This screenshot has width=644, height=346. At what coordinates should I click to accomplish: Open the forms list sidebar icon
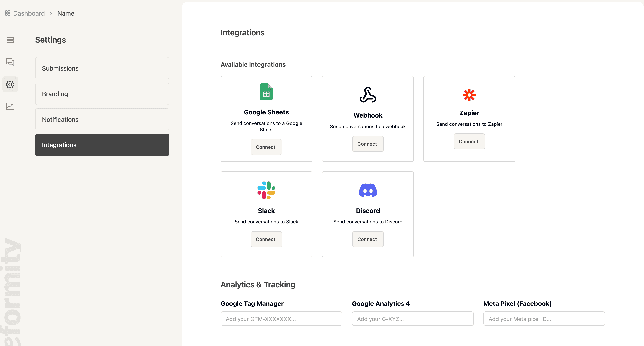point(10,40)
